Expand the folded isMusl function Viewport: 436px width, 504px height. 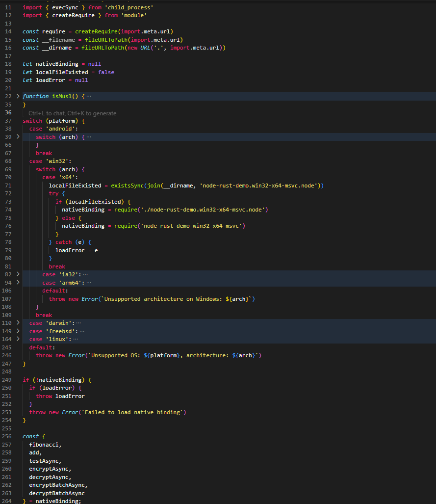[x=18, y=96]
